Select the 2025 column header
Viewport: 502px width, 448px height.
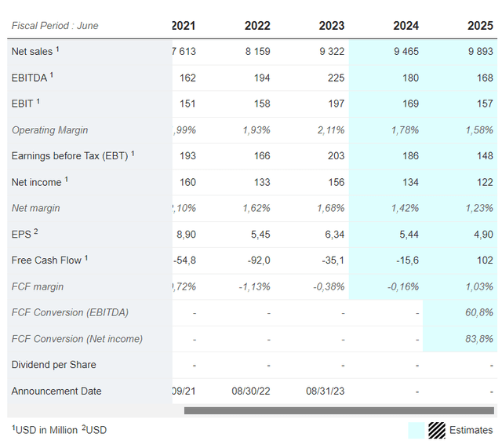click(480, 26)
